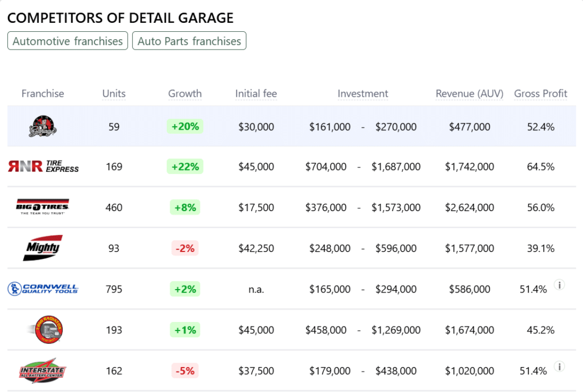Click the $2,624,000 revenue value
583x392 pixels.
tap(470, 208)
